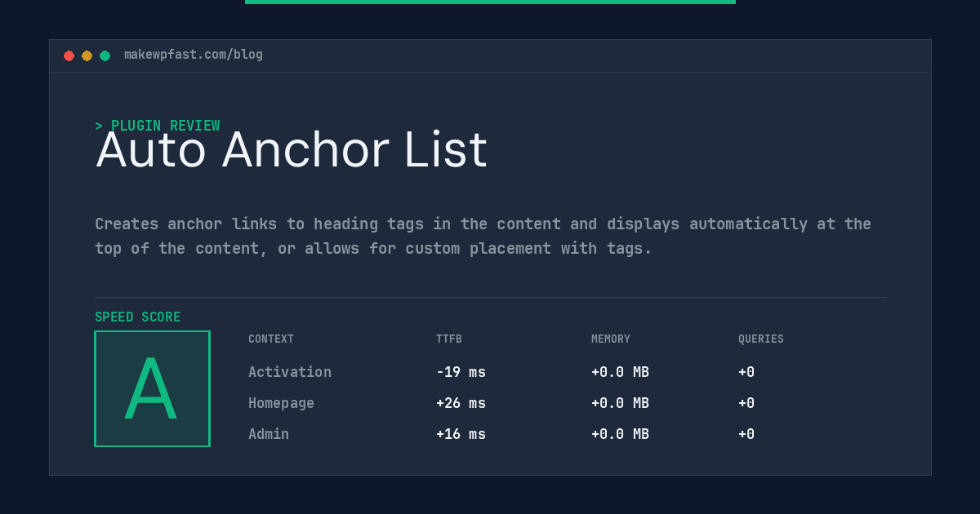Click the CONTEXT column header

tap(271, 339)
